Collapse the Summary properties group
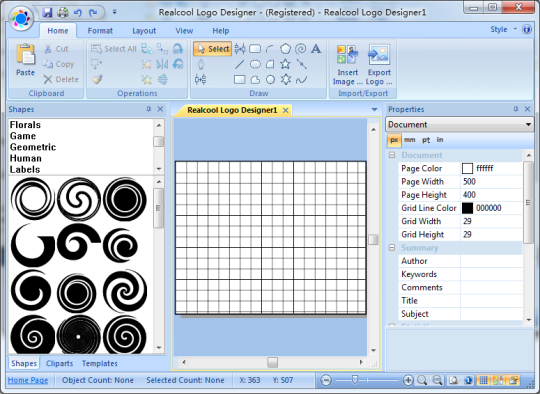Image resolution: width=540 pixels, height=394 pixels. pos(392,248)
